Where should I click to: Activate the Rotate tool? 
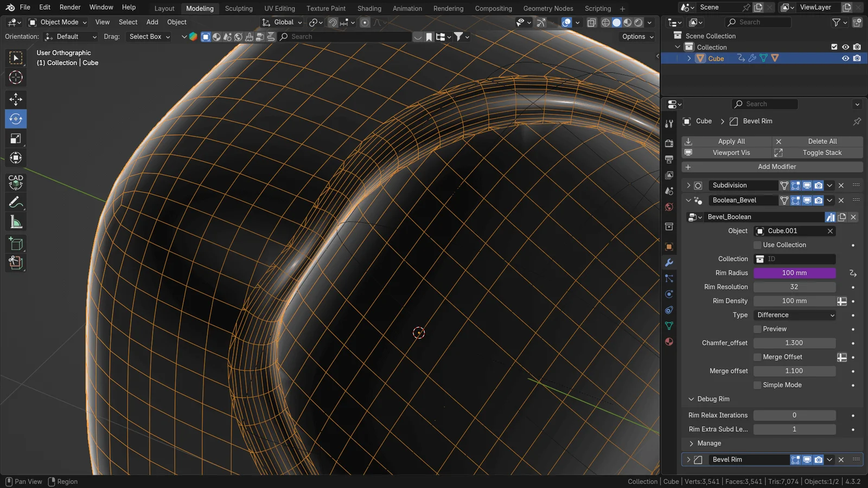(16, 119)
